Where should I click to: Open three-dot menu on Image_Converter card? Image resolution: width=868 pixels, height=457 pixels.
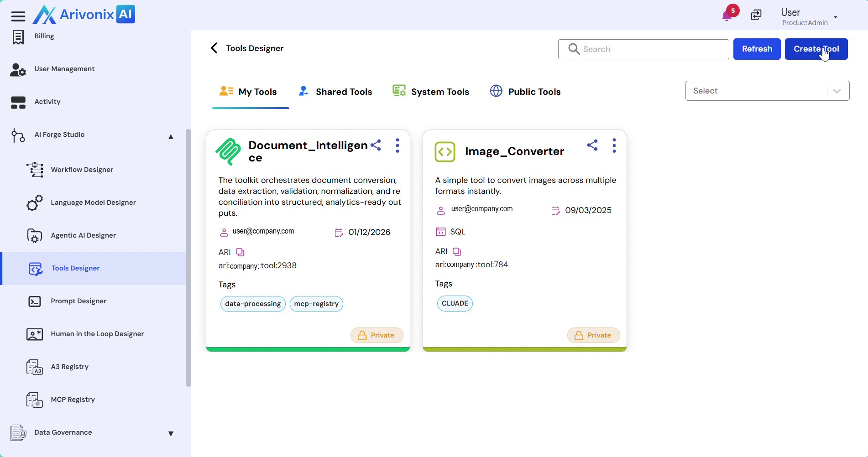614,145
